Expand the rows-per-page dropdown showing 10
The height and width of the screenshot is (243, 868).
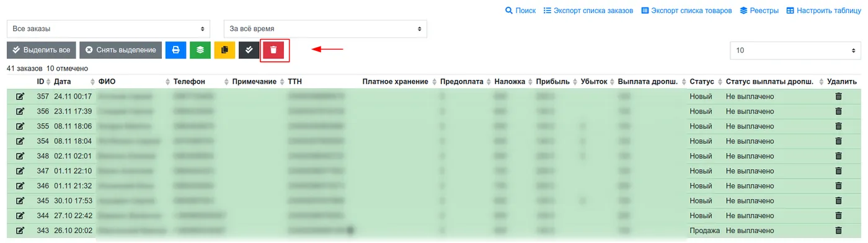(795, 51)
